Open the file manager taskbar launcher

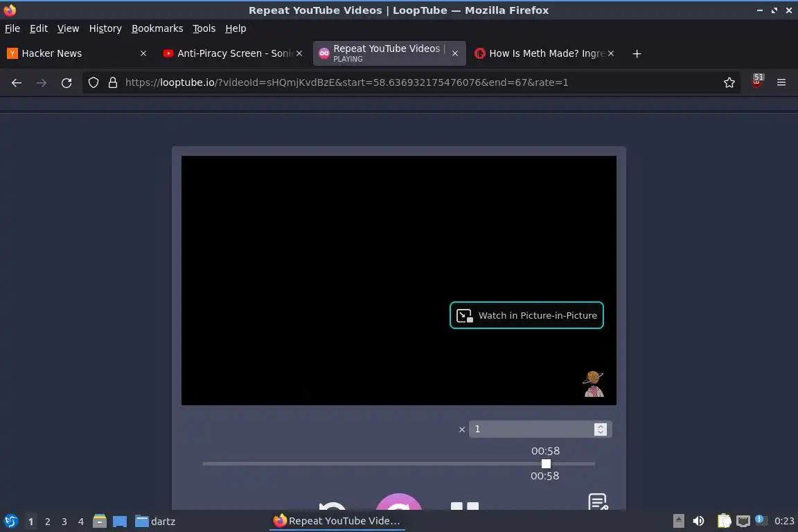pyautogui.click(x=100, y=521)
